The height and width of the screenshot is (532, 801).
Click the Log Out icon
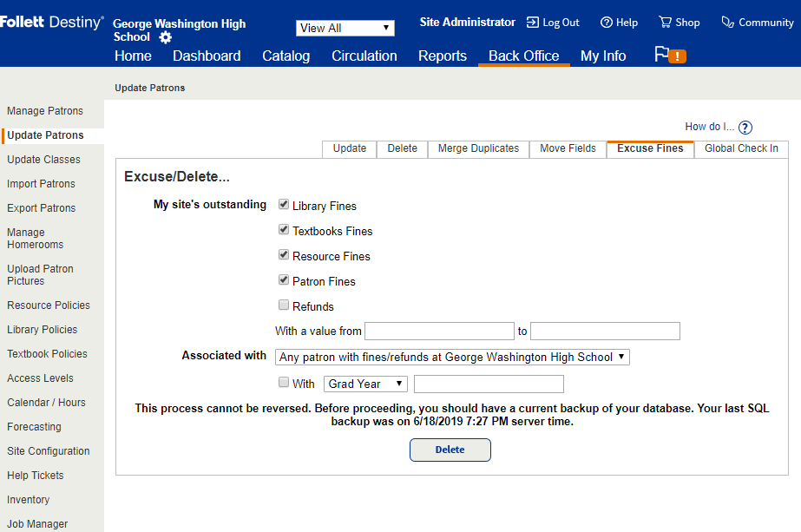(x=532, y=23)
